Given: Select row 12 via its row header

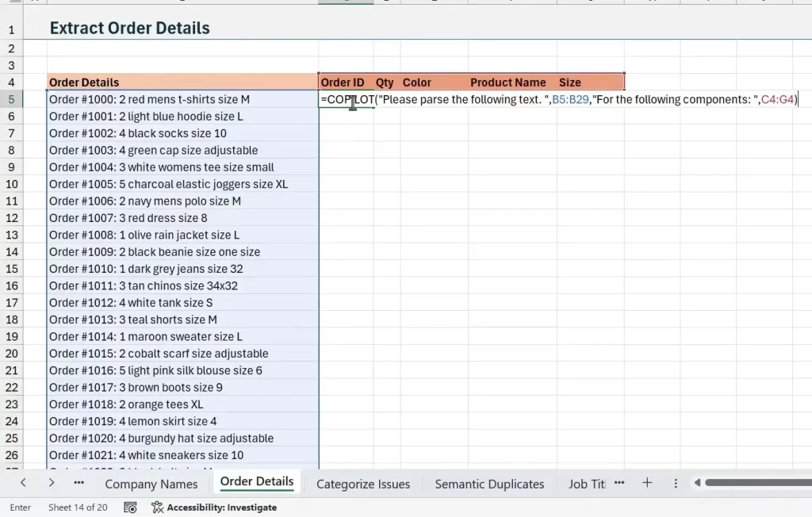Looking at the screenshot, I should (x=11, y=218).
